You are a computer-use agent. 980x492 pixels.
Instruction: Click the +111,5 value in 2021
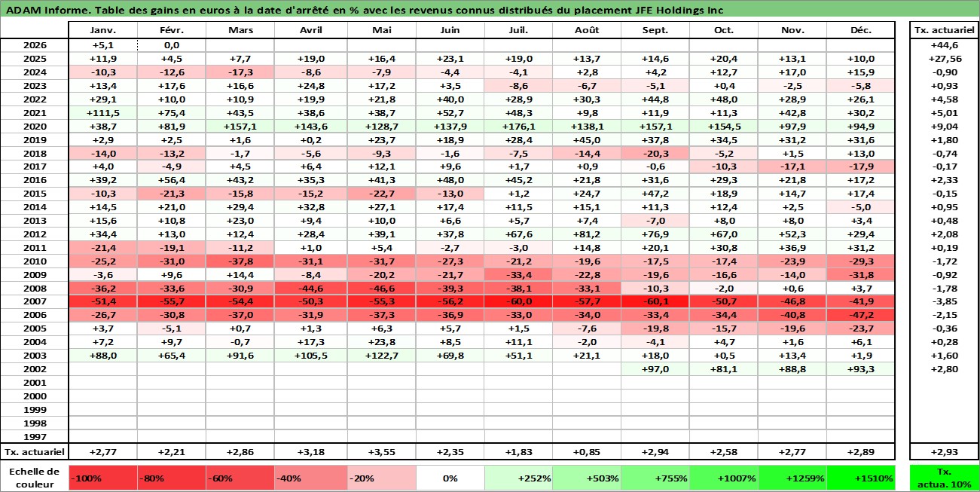click(x=102, y=113)
